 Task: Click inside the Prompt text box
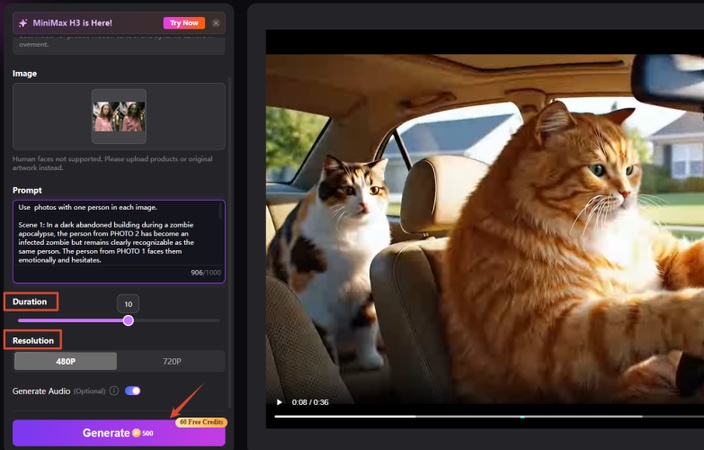pos(119,242)
